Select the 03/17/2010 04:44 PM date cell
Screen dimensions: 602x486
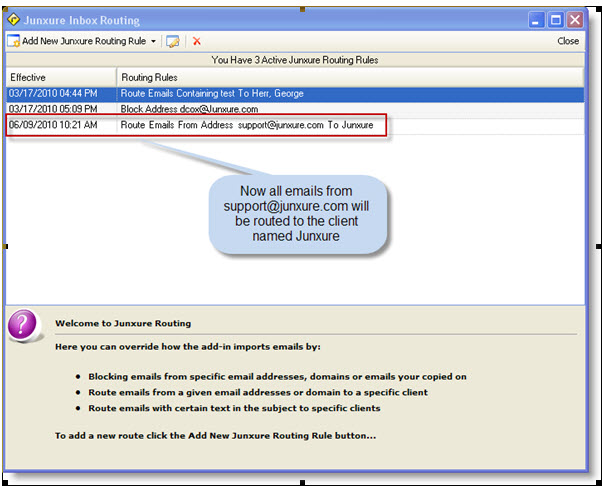tap(61, 93)
